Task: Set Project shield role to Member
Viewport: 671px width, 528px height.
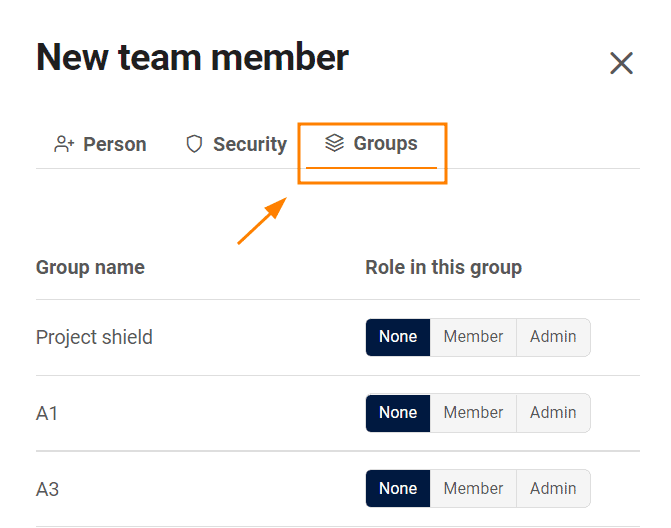Action: (x=473, y=337)
